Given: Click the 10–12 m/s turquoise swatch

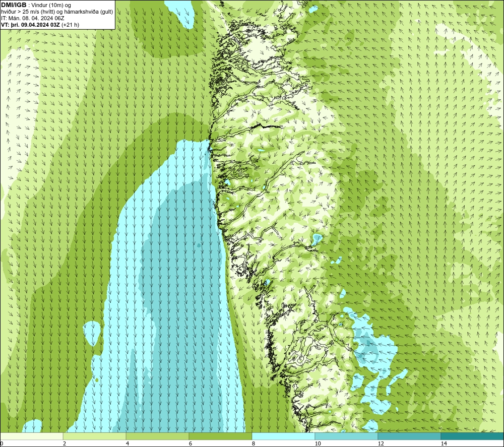Looking at the screenshot, I should pyautogui.click(x=347, y=436).
